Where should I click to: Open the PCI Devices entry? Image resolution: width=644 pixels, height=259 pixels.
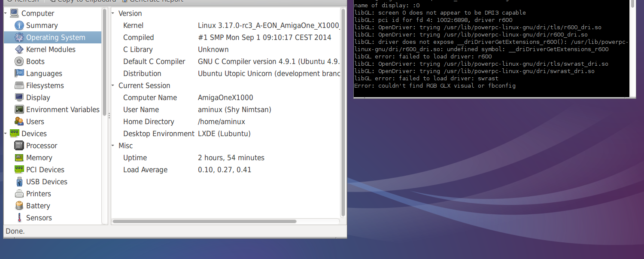tap(45, 170)
